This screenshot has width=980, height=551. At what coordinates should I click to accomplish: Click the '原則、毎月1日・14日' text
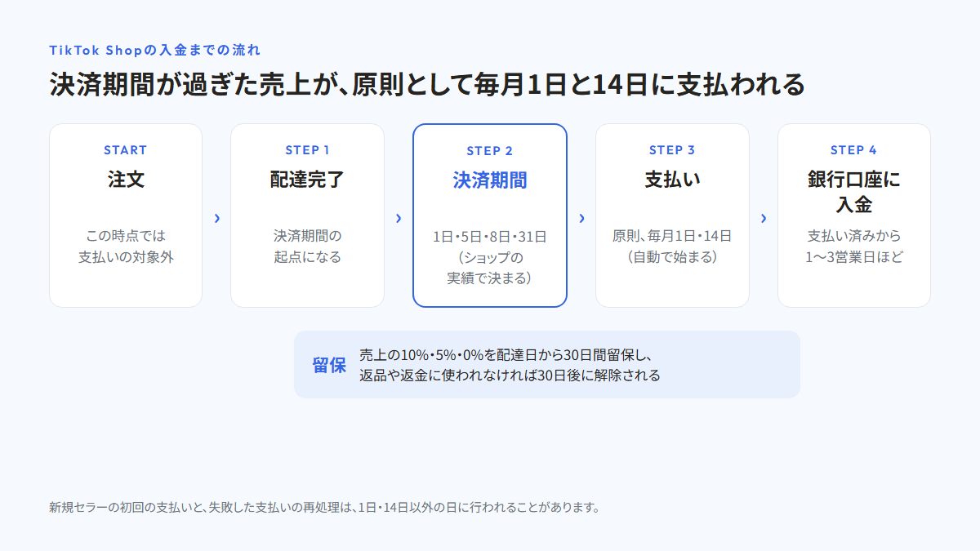(x=672, y=236)
